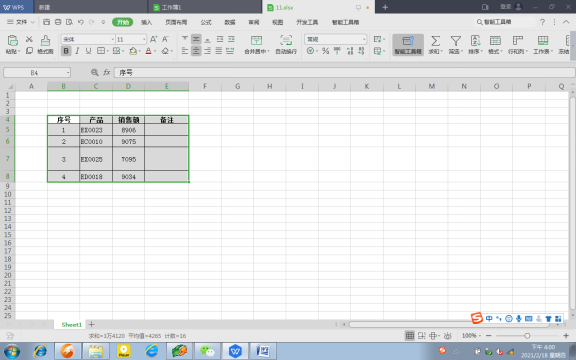Click the percent style icon

pyautogui.click(x=325, y=51)
